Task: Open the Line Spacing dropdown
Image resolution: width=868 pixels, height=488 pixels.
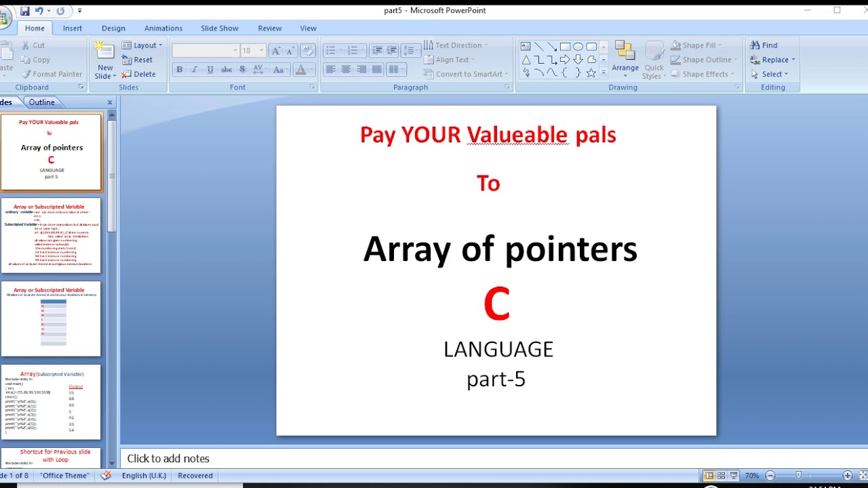Action: point(411,51)
